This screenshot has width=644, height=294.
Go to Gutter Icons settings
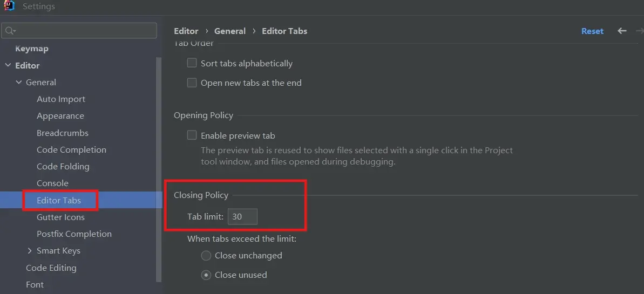(60, 217)
